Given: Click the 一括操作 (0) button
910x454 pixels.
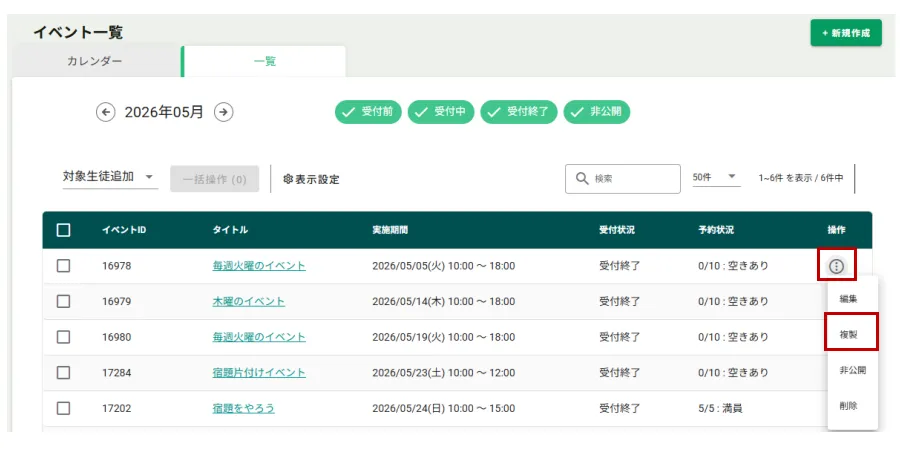Looking at the screenshot, I should 215,179.
